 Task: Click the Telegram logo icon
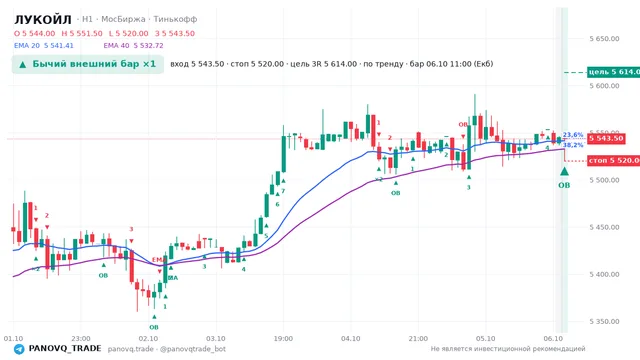click(x=19, y=349)
